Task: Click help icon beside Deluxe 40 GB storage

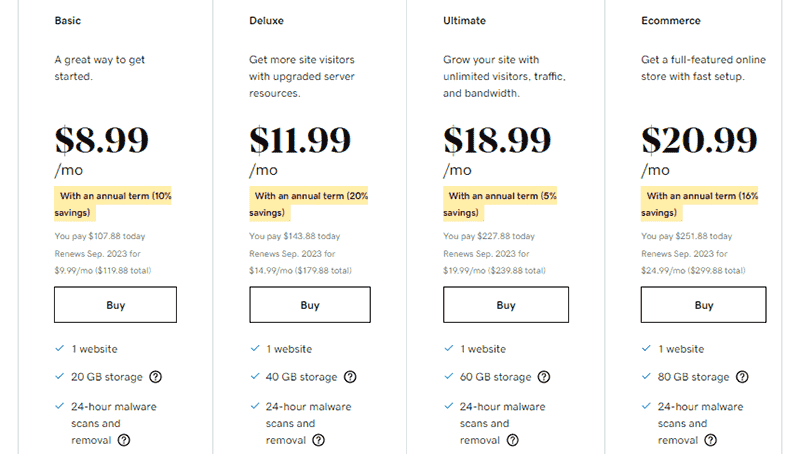Action: coord(350,378)
